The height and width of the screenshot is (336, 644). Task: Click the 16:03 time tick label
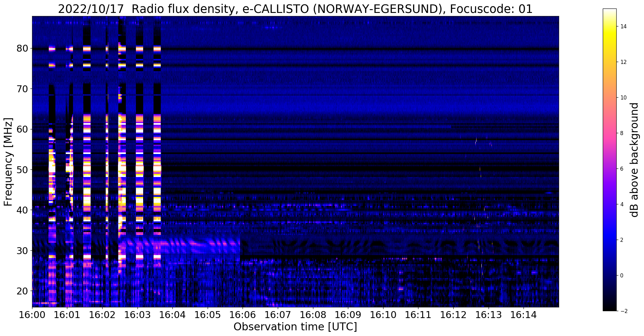point(137,315)
